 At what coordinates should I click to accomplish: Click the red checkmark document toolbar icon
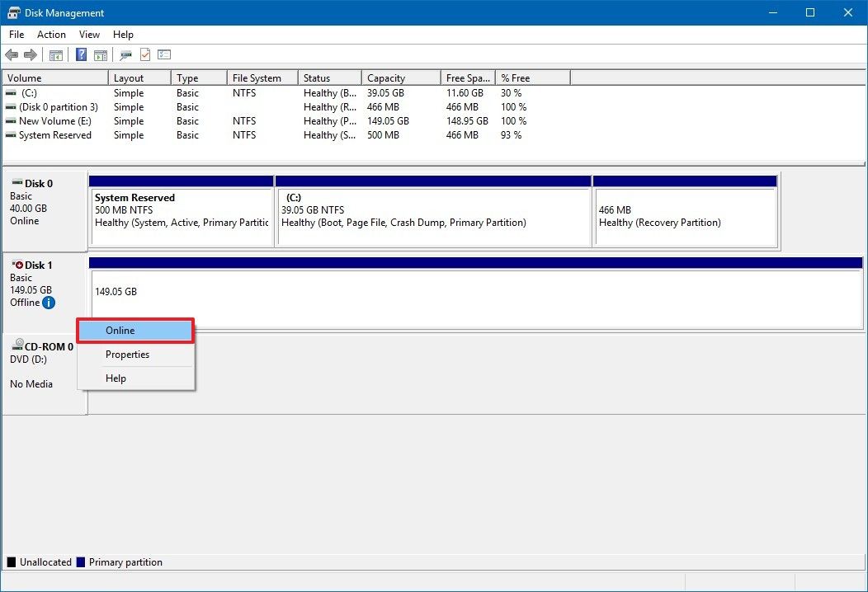tap(144, 54)
